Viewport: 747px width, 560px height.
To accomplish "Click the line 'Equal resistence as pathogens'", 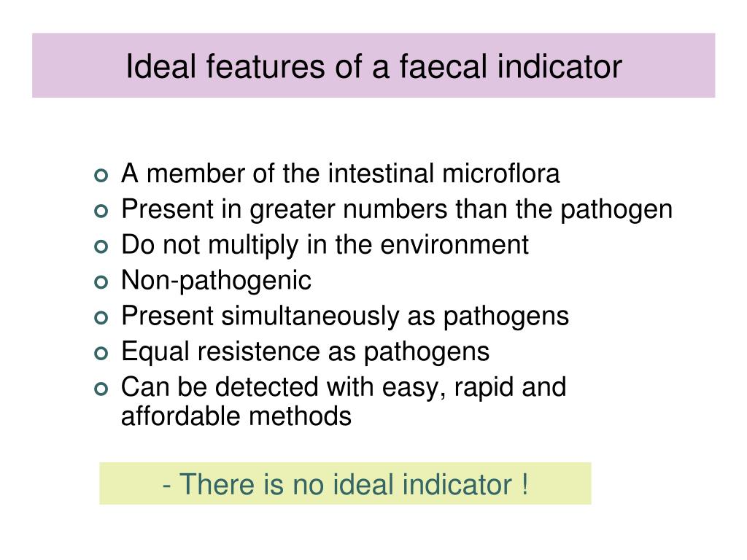I will pyautogui.click(x=305, y=352).
